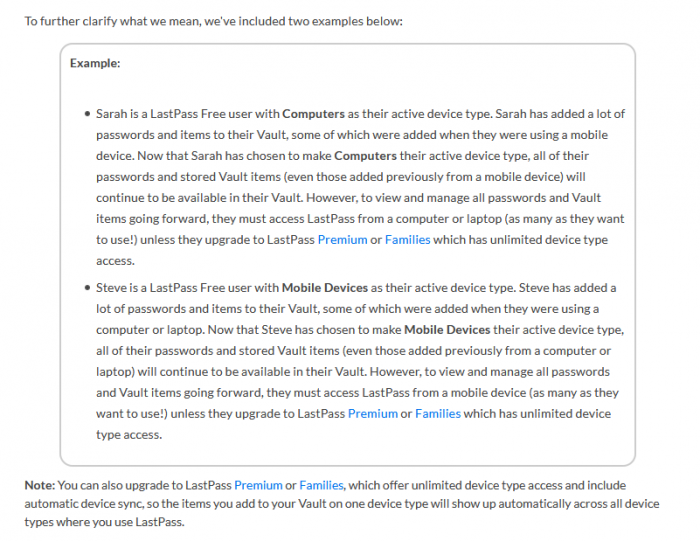Click the Families link in Steve's example
Image resolution: width=700 pixels, height=541 pixels.
[437, 414]
